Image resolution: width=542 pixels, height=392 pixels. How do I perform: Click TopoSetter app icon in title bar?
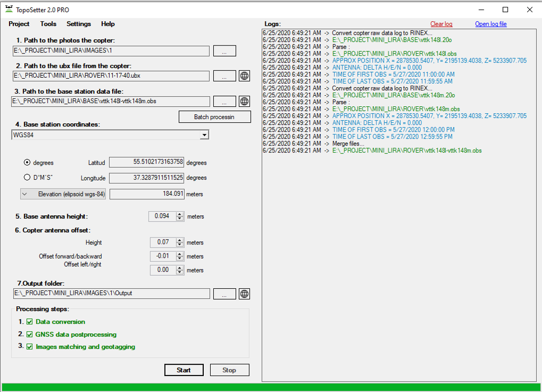(8, 10)
